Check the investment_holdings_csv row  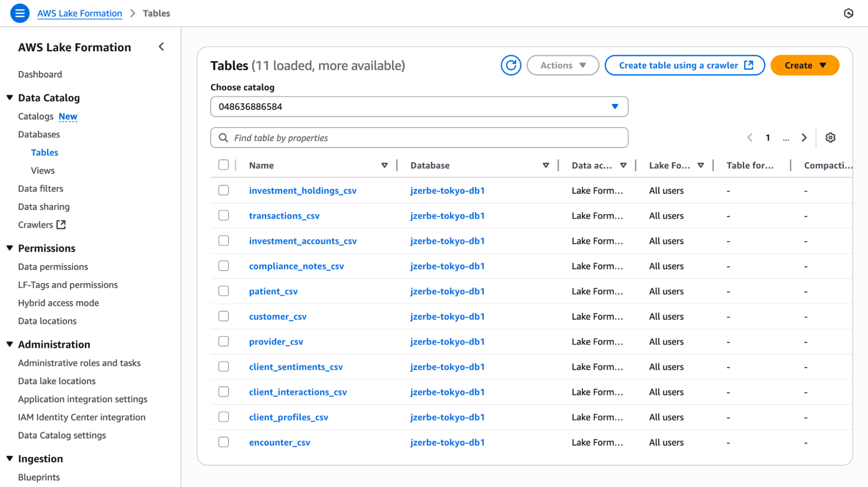[x=224, y=190]
